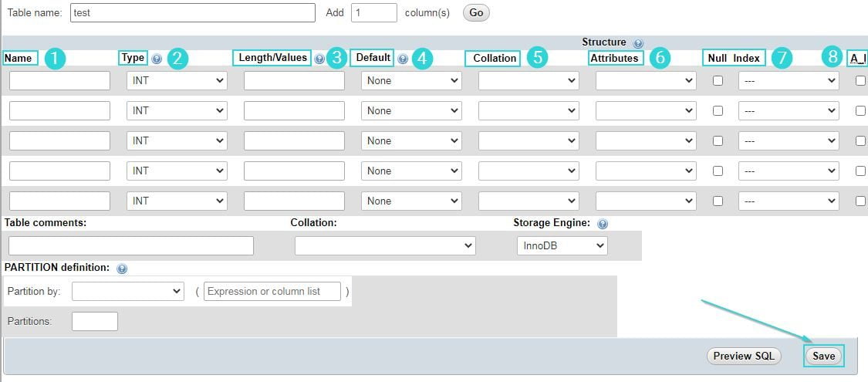This screenshot has height=382, width=868.
Task: Open the Structure help icon
Action: pos(638,43)
